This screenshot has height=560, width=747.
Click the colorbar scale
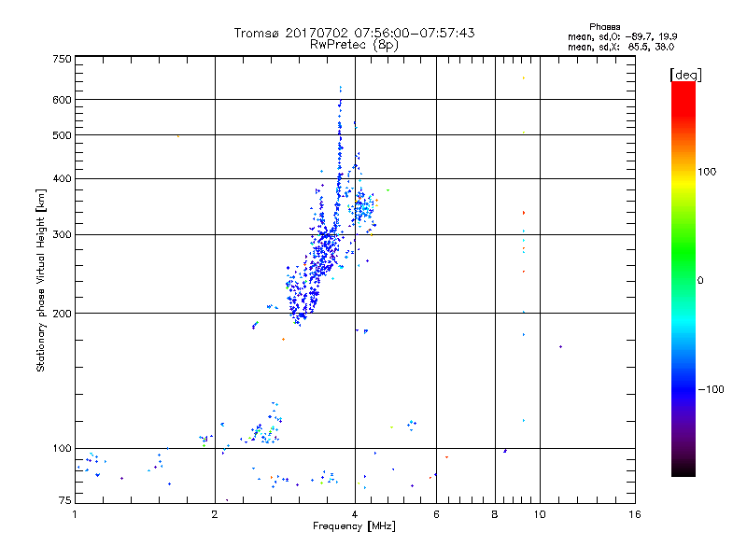684,278
